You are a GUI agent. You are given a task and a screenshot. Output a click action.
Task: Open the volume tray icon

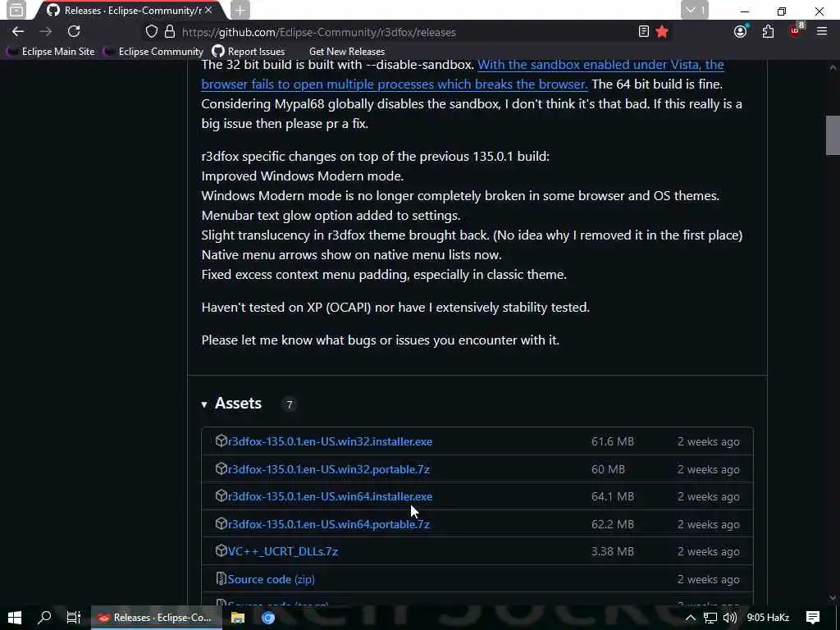729,618
